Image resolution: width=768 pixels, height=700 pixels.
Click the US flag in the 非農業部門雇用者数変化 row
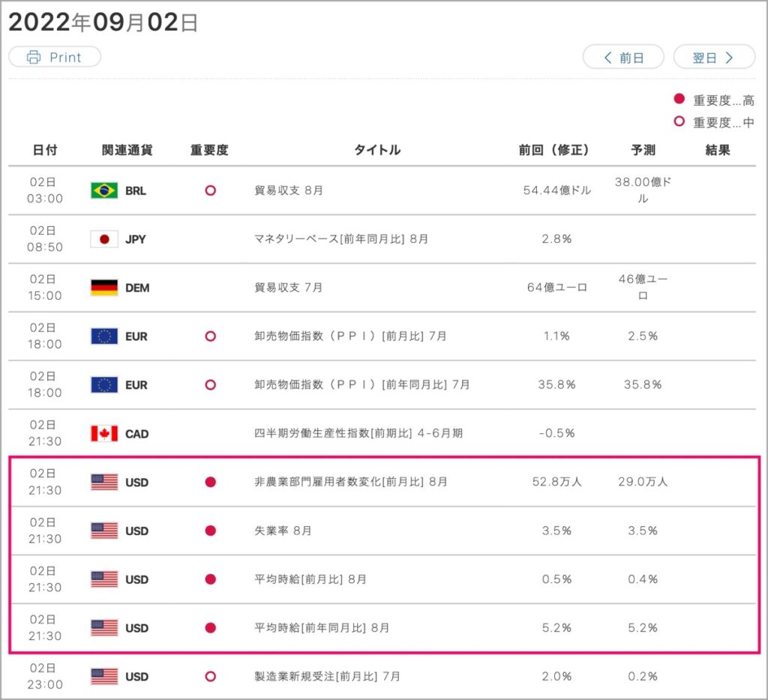pyautogui.click(x=104, y=482)
